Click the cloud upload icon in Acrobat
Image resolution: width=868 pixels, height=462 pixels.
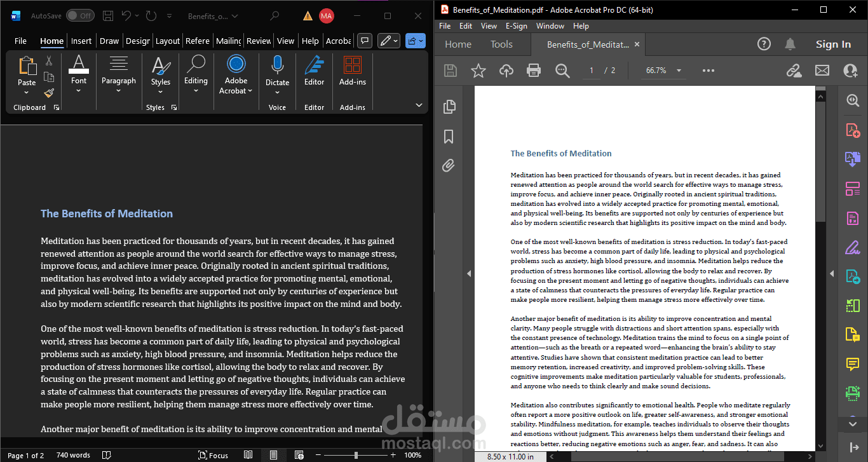pos(506,71)
